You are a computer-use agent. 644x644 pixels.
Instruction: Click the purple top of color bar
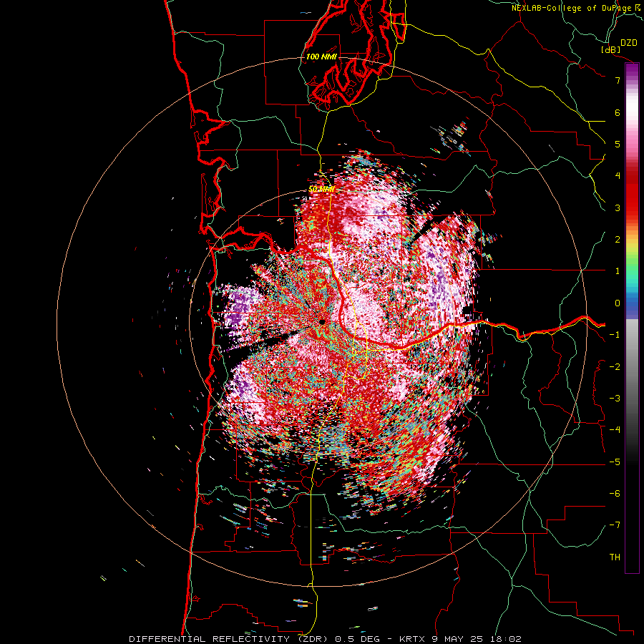click(632, 70)
